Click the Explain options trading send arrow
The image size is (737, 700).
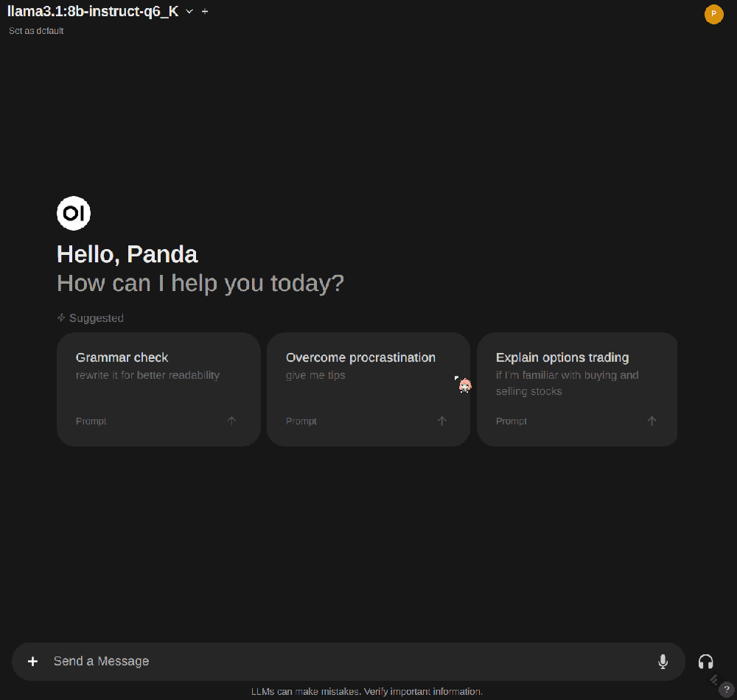pos(652,421)
